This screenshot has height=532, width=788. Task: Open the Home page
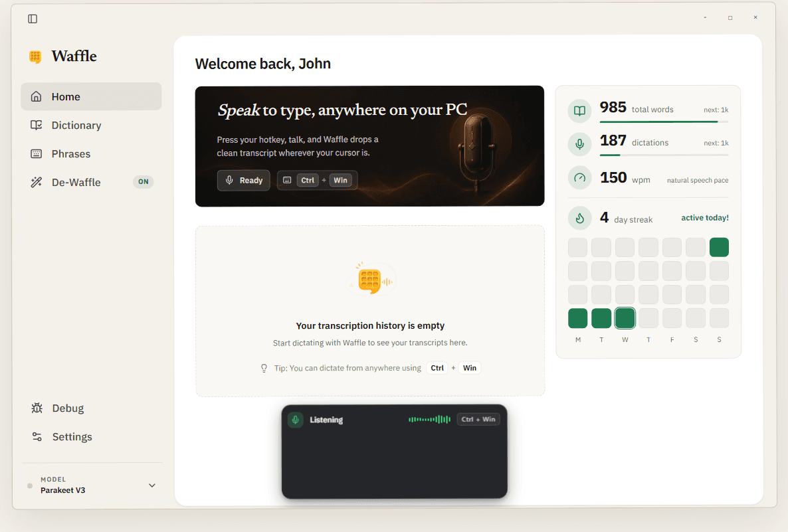(91, 96)
